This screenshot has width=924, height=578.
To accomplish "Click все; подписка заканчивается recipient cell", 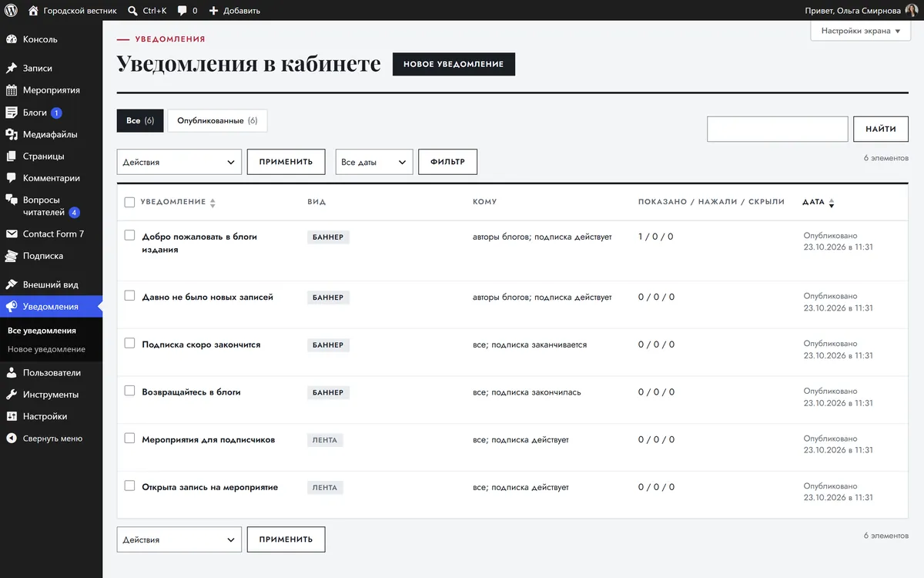I will pos(530,344).
